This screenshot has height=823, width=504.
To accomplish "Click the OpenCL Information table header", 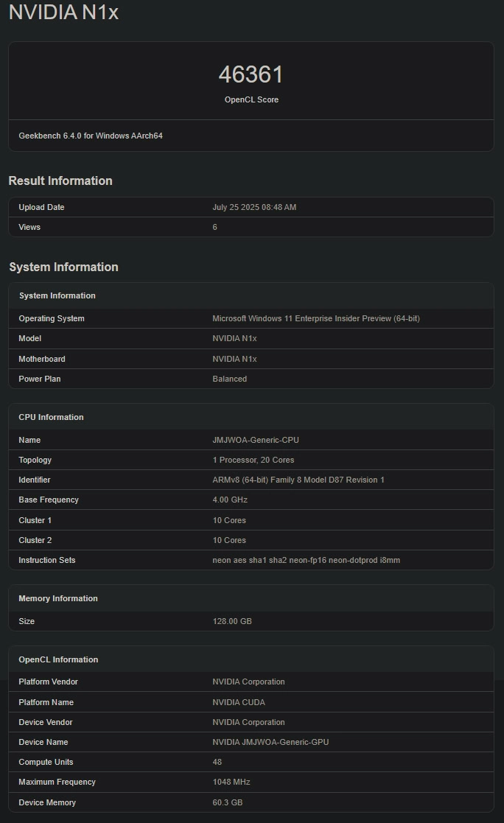I will point(58,659).
